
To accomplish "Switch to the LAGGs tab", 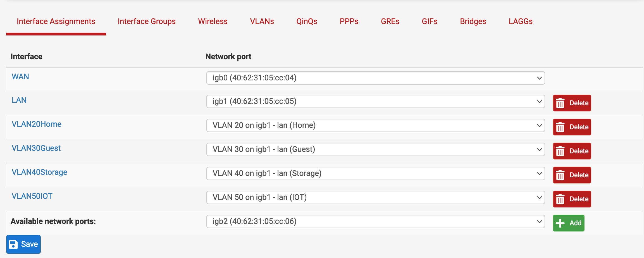I will (x=521, y=21).
